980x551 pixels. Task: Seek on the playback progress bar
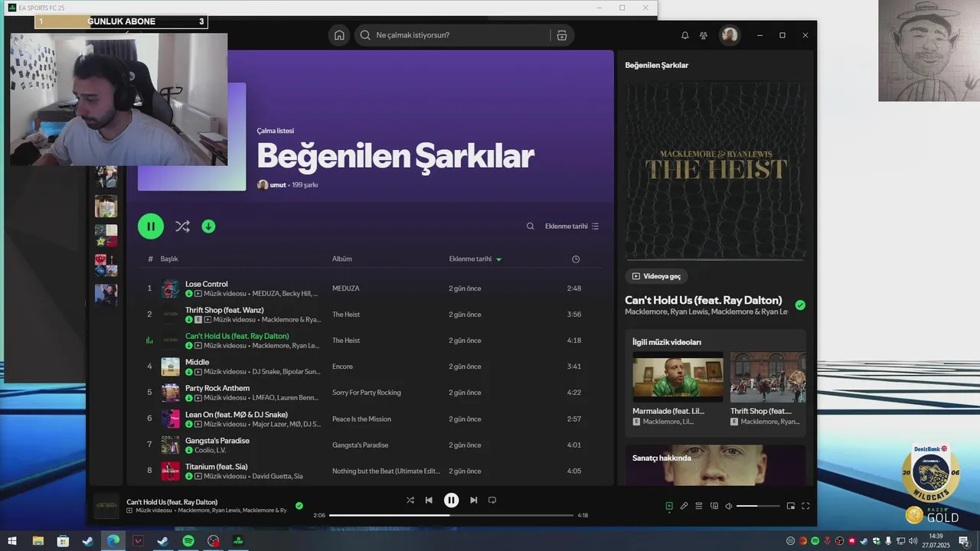coord(451,515)
